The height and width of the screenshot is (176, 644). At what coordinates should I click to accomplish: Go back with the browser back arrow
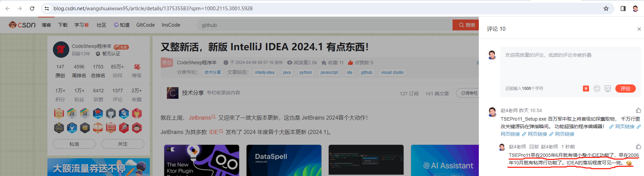pyautogui.click(x=8, y=9)
